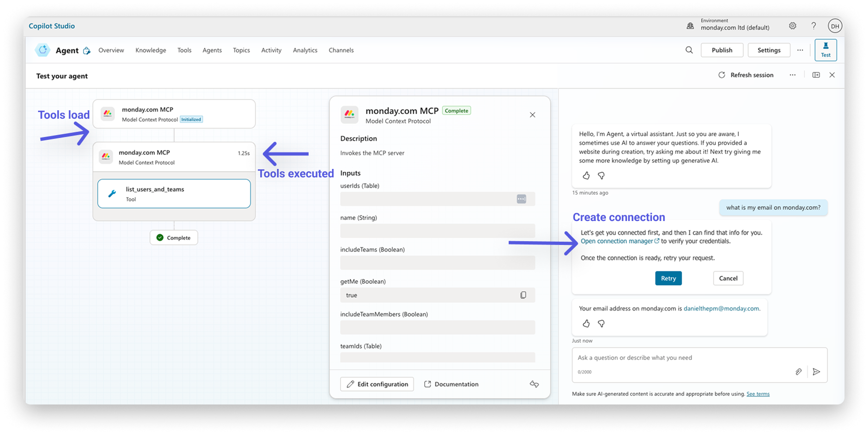
Task: Click the monday.com logo in Initialized node
Action: [x=108, y=114]
